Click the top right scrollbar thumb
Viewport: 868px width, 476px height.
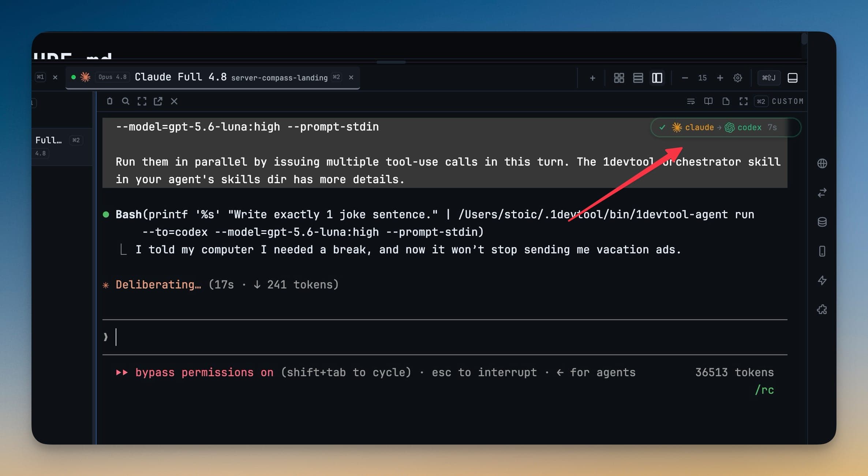804,39
